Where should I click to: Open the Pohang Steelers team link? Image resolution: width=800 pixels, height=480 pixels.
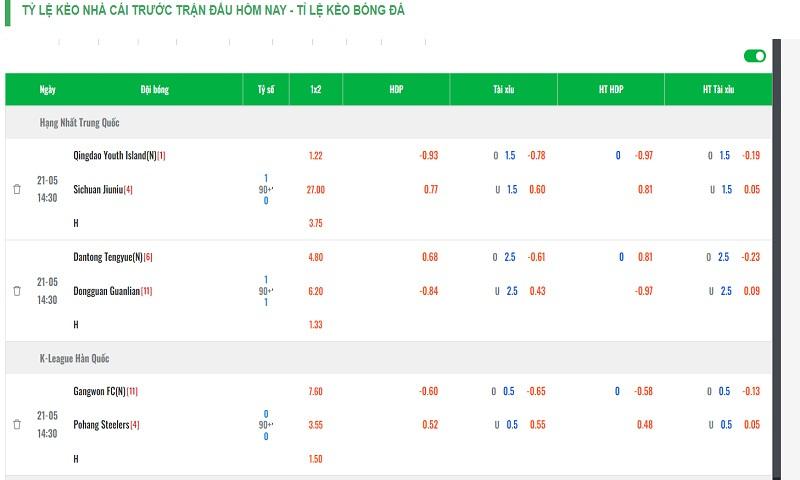coord(101,425)
